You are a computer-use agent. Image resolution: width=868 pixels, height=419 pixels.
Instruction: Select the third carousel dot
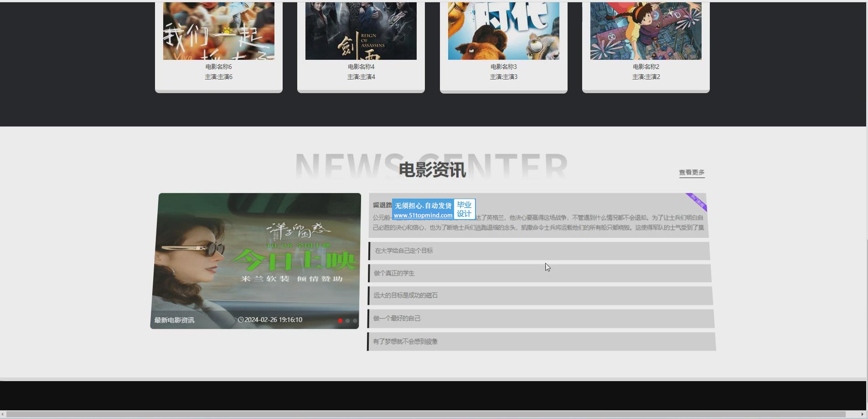[355, 321]
